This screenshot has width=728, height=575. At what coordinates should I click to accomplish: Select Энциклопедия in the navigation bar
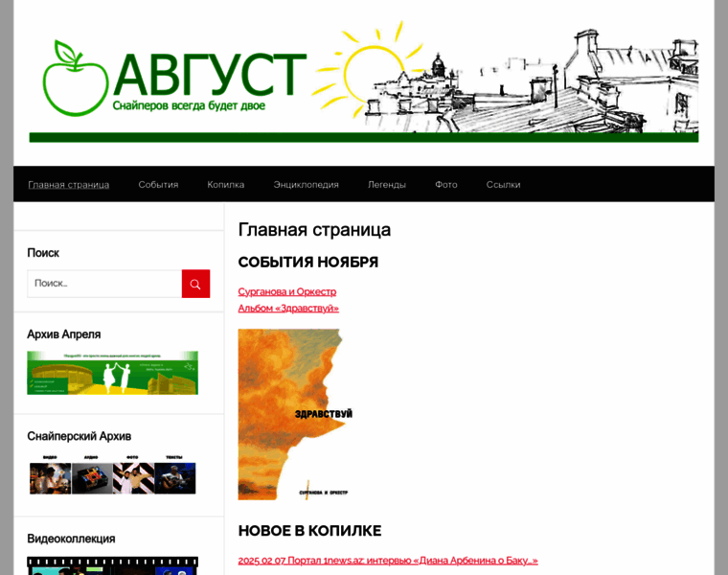pyautogui.click(x=306, y=184)
